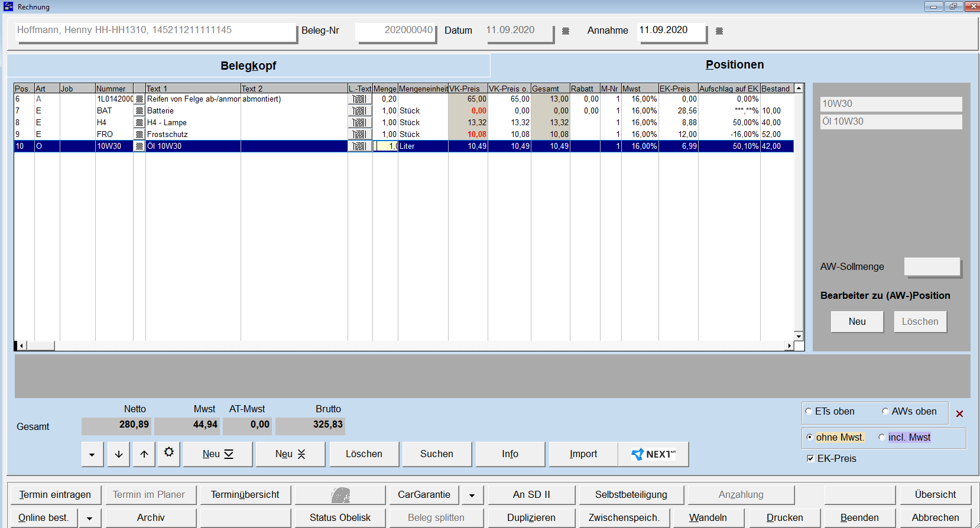Click the Drucken button
Image resolution: width=980 pixels, height=528 pixels.
785,518
